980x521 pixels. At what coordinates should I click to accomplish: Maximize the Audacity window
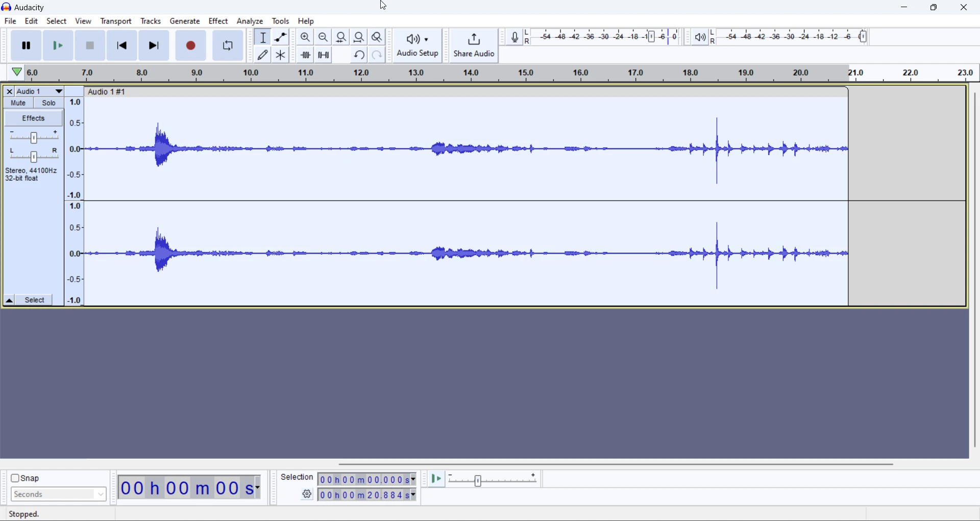[x=934, y=7]
